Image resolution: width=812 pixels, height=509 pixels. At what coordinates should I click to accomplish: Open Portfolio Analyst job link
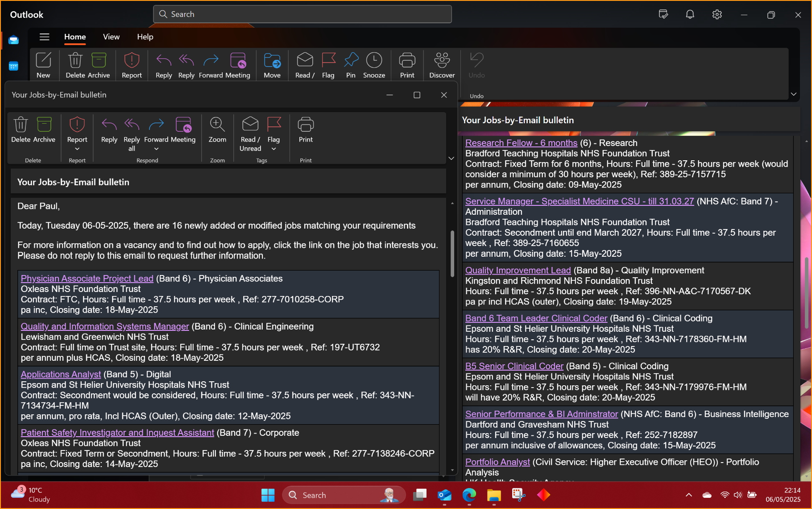click(497, 462)
